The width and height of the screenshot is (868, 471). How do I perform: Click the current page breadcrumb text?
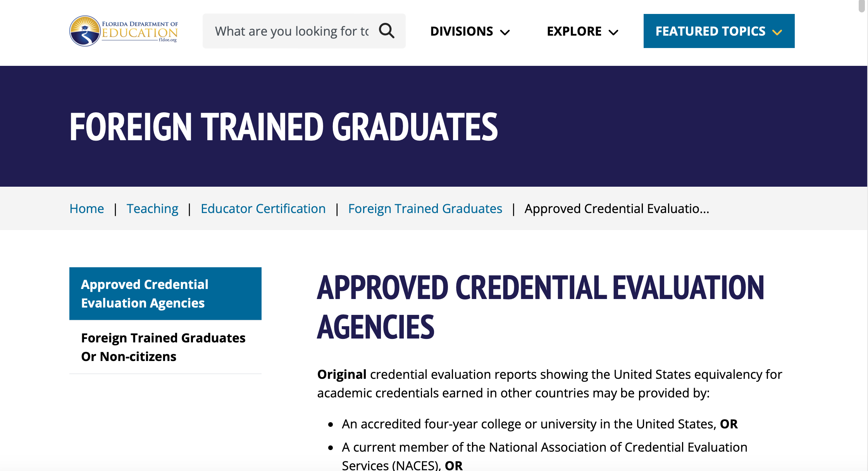(617, 208)
